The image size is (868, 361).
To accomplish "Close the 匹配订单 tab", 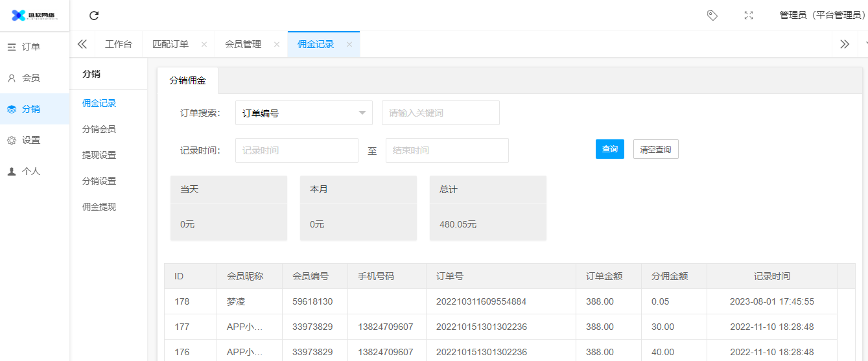I will click(204, 45).
